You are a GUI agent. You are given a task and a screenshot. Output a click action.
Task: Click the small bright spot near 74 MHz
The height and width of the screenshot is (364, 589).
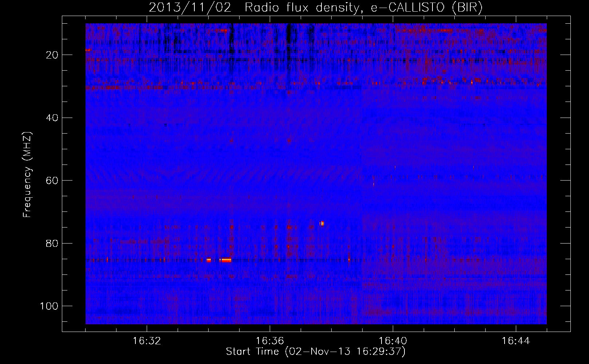tap(322, 223)
